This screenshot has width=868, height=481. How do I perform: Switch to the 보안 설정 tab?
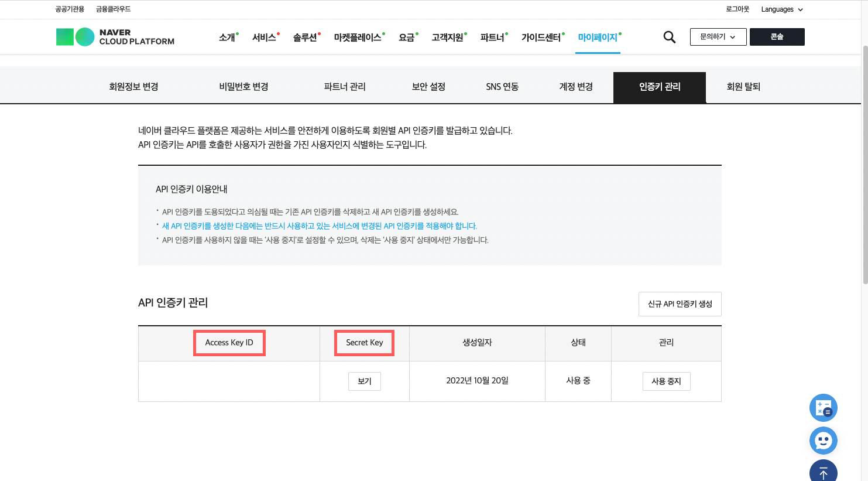point(428,87)
